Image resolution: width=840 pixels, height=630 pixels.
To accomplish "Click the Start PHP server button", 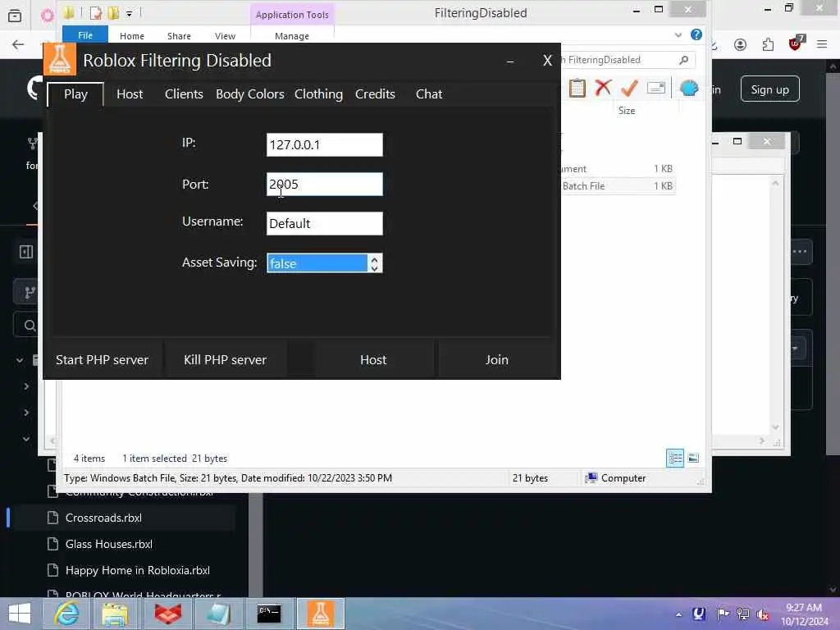I will click(102, 359).
